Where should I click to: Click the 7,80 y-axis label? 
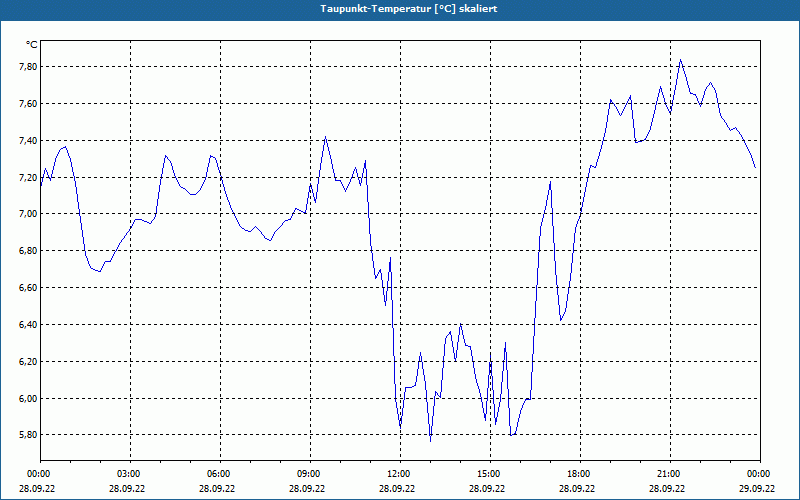29,67
